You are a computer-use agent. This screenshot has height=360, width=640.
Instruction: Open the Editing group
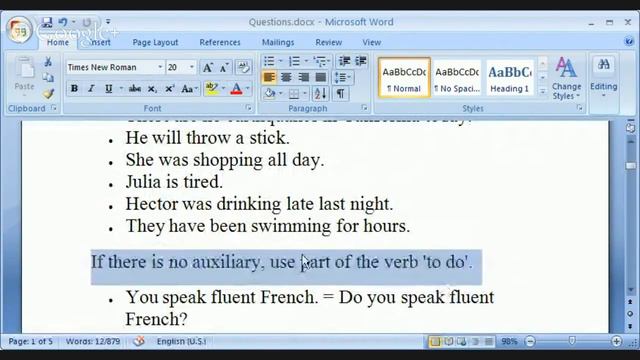[604, 78]
